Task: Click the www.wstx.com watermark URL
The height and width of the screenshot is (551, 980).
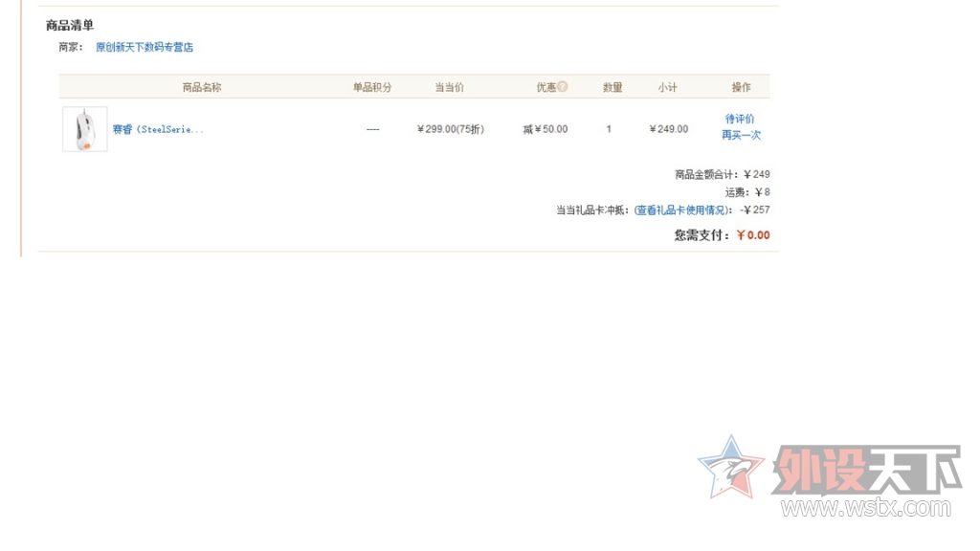Action: click(866, 508)
